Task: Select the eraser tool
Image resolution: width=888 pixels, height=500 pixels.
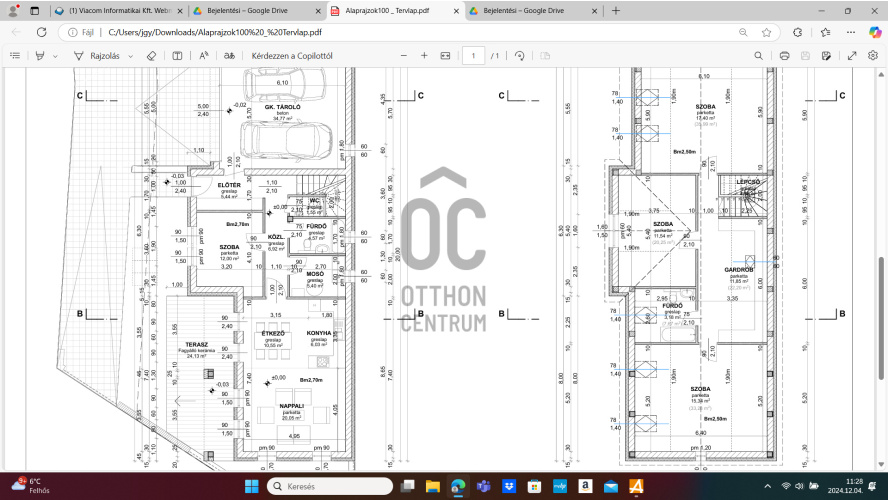Action: (x=151, y=55)
